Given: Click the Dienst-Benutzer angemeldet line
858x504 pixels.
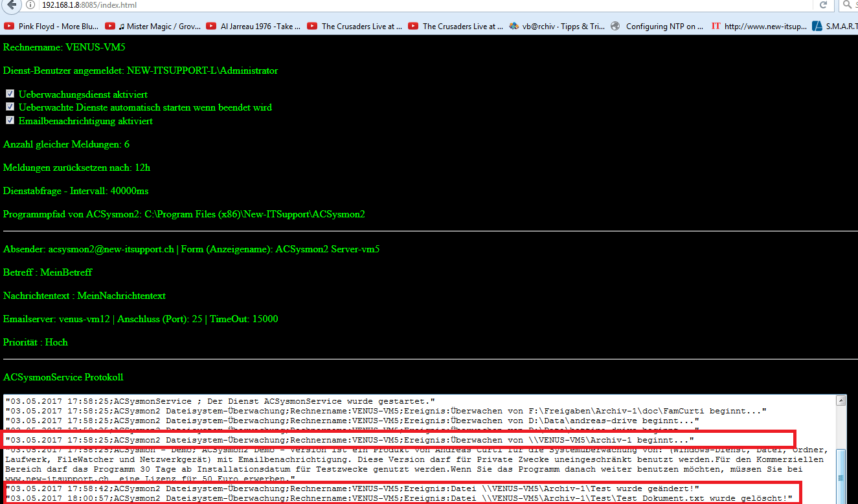Looking at the screenshot, I should point(141,71).
